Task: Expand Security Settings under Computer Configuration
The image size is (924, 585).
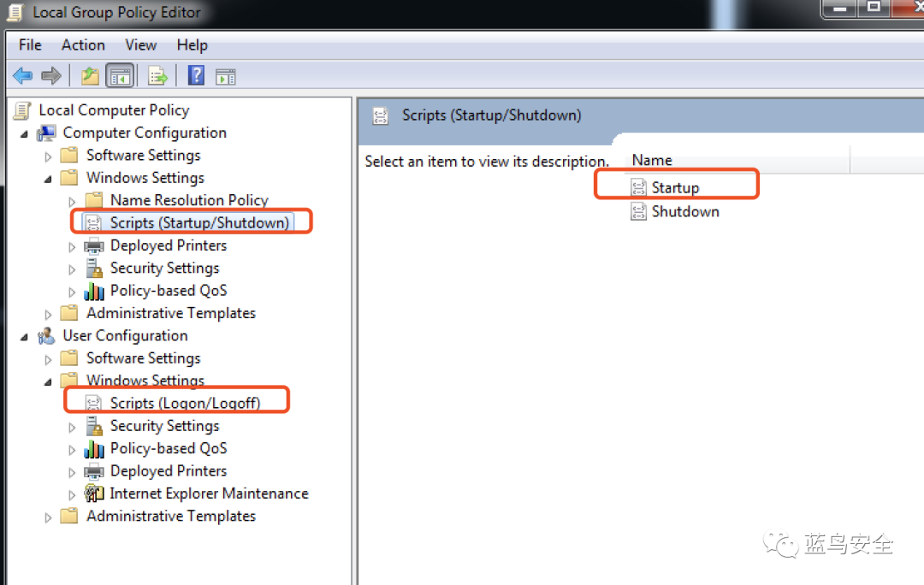Action: [x=72, y=269]
